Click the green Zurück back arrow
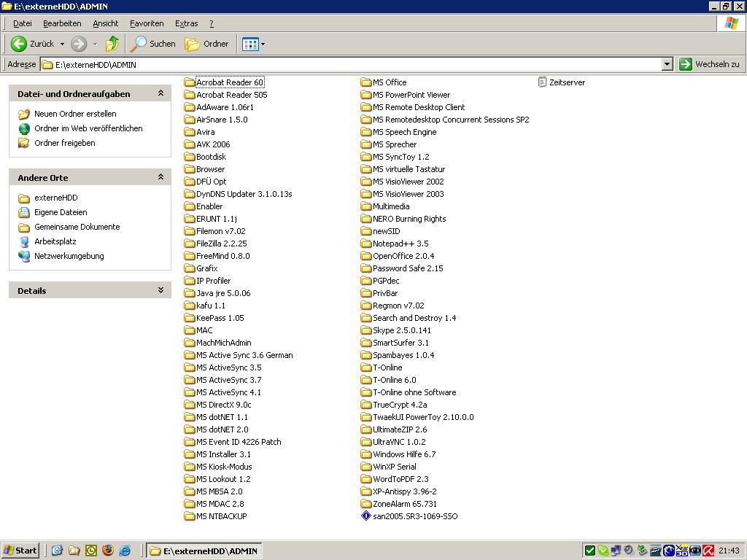The width and height of the screenshot is (747, 560). (18, 44)
